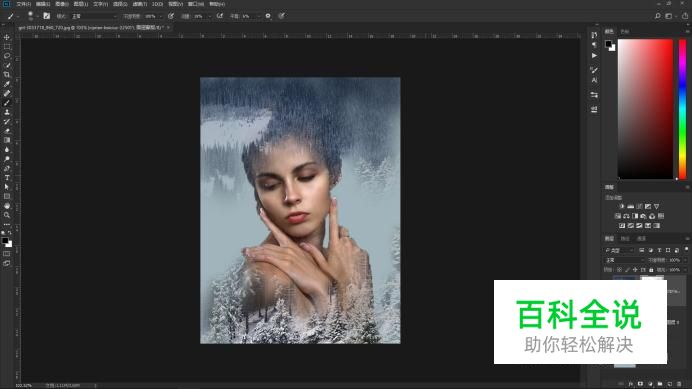This screenshot has height=389, width=692.
Task: Select the Move tool
Action: pos(7,38)
